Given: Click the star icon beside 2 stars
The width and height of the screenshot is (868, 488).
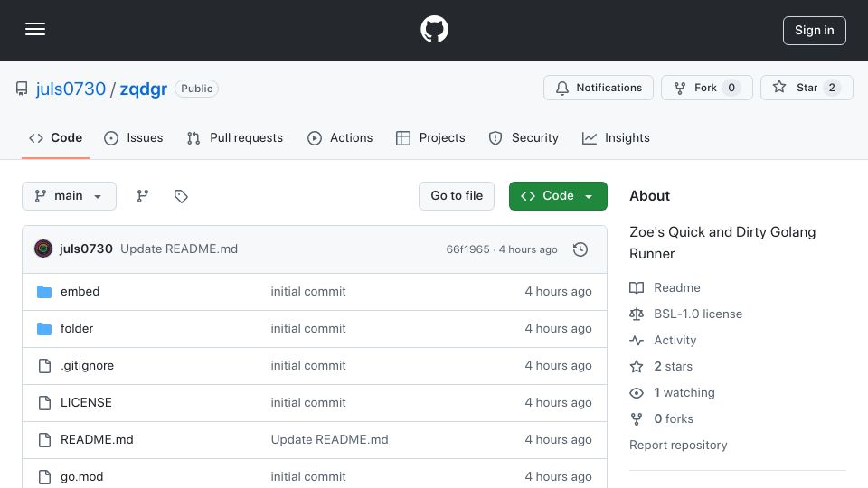Looking at the screenshot, I should [x=637, y=366].
